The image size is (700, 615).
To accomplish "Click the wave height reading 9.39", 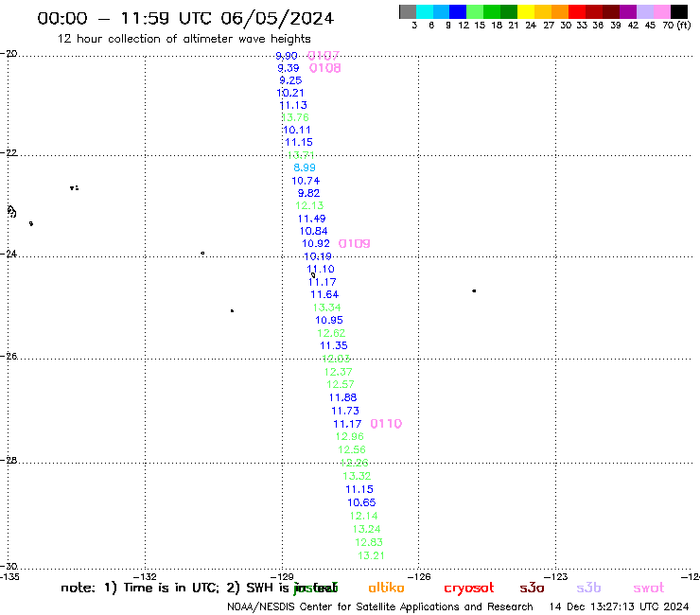I will coord(289,68).
